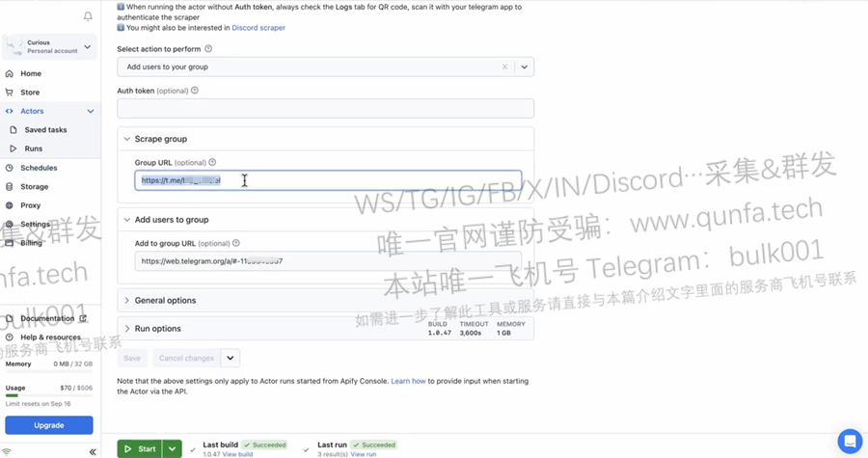Clear the selected action with X
The image size is (868, 458).
pyautogui.click(x=504, y=67)
